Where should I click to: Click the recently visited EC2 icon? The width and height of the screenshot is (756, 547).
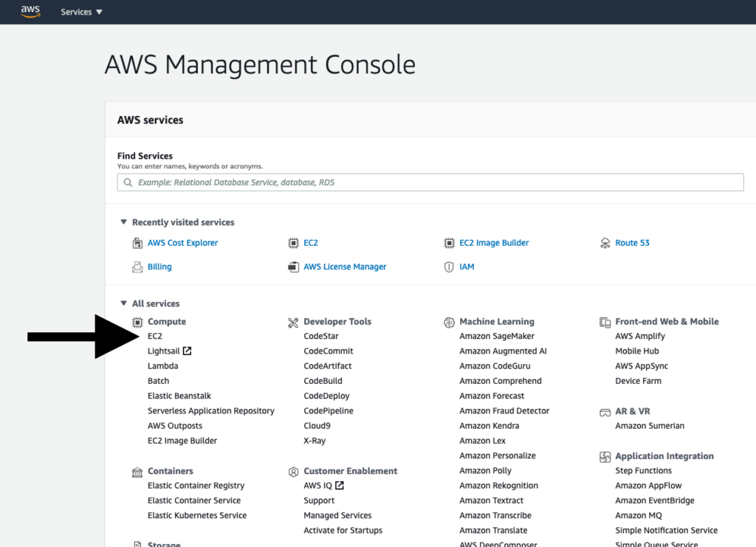tap(293, 243)
